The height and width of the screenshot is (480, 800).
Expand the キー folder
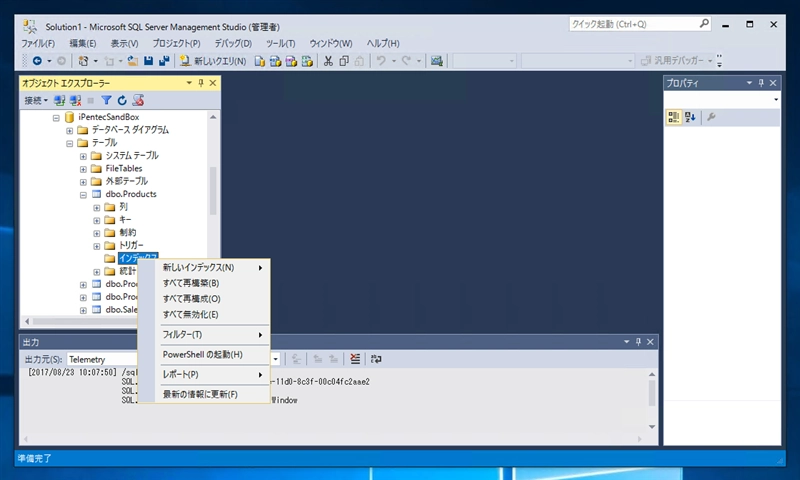pyautogui.click(x=96, y=220)
